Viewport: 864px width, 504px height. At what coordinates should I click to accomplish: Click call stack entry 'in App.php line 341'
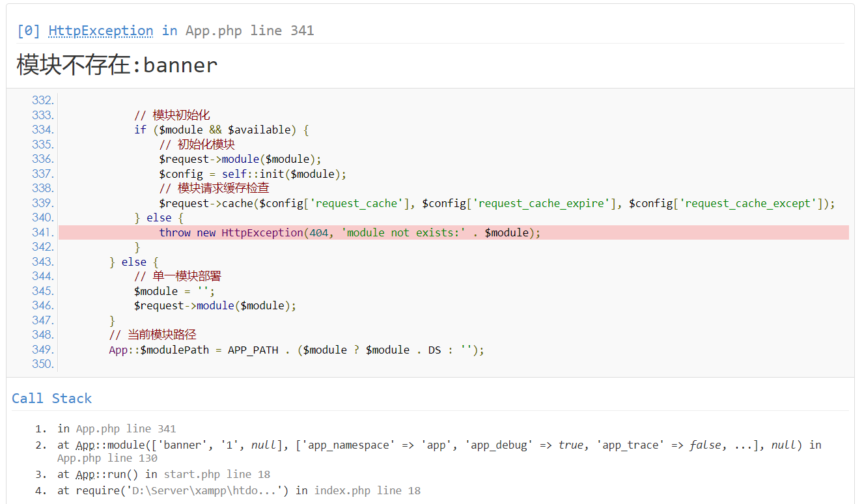point(117,428)
